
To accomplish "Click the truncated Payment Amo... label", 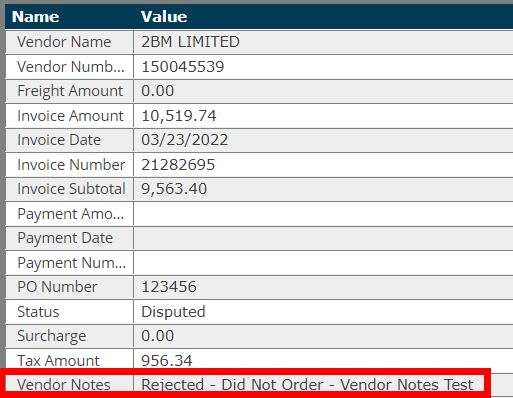I will click(x=71, y=214).
